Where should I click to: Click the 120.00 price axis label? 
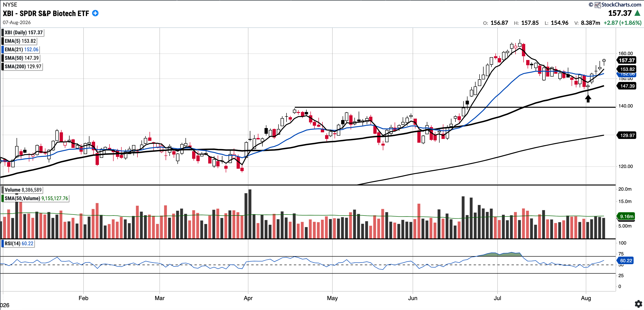tap(626, 167)
